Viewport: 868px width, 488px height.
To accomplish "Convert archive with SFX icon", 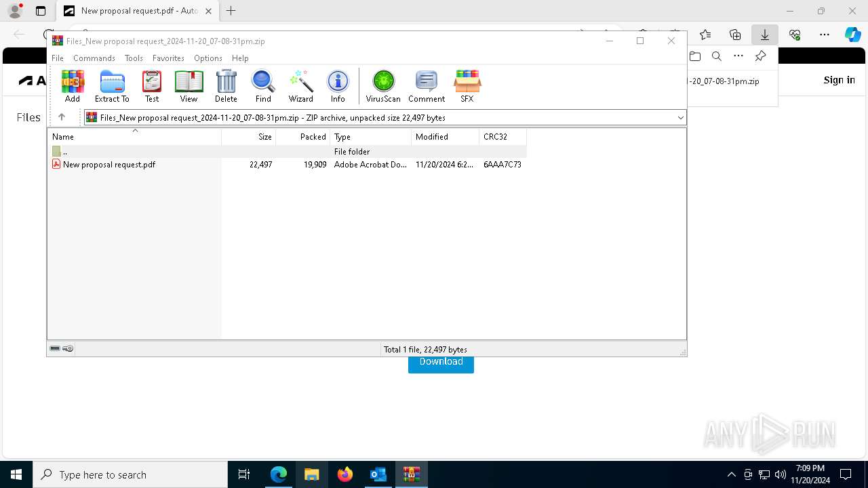I will [467, 86].
